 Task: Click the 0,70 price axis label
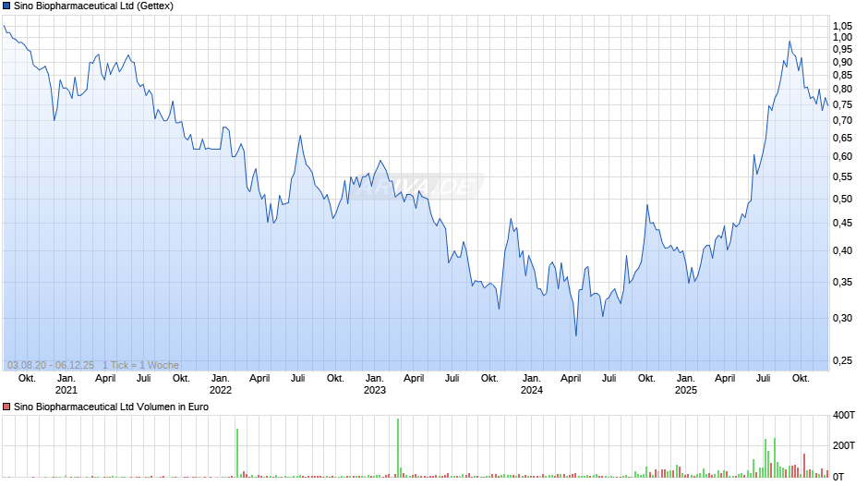tap(842, 120)
